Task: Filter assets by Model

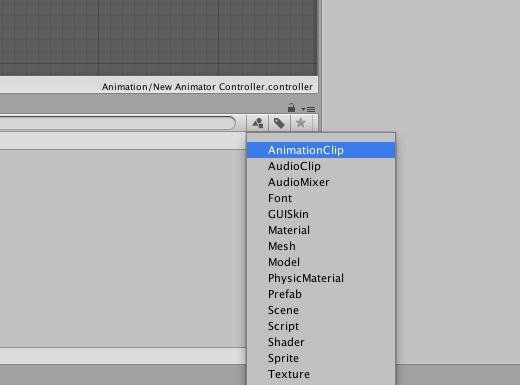Action: click(321, 262)
